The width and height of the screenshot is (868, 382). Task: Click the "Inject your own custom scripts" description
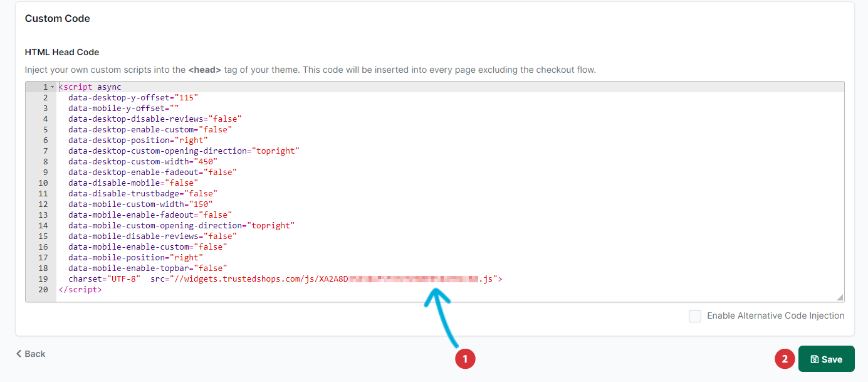[310, 70]
